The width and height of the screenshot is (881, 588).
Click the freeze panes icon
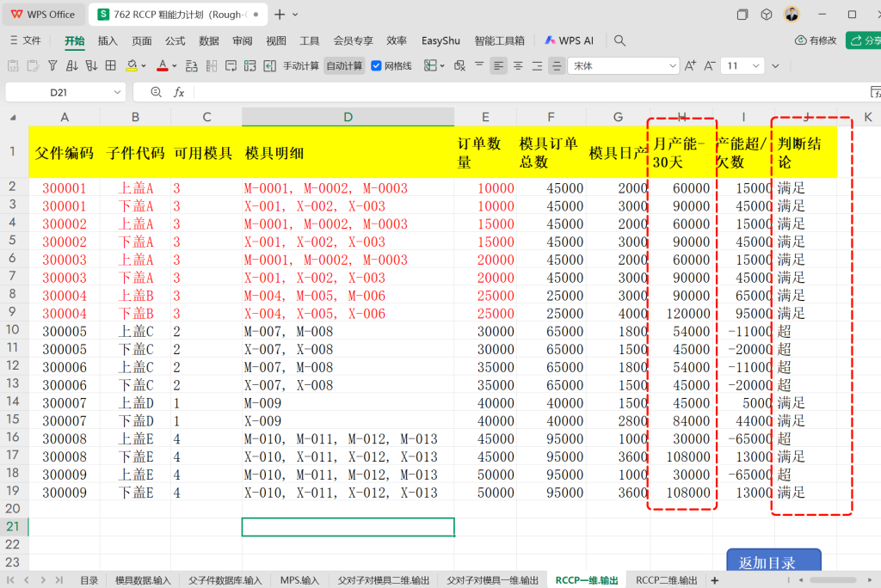pos(430,65)
